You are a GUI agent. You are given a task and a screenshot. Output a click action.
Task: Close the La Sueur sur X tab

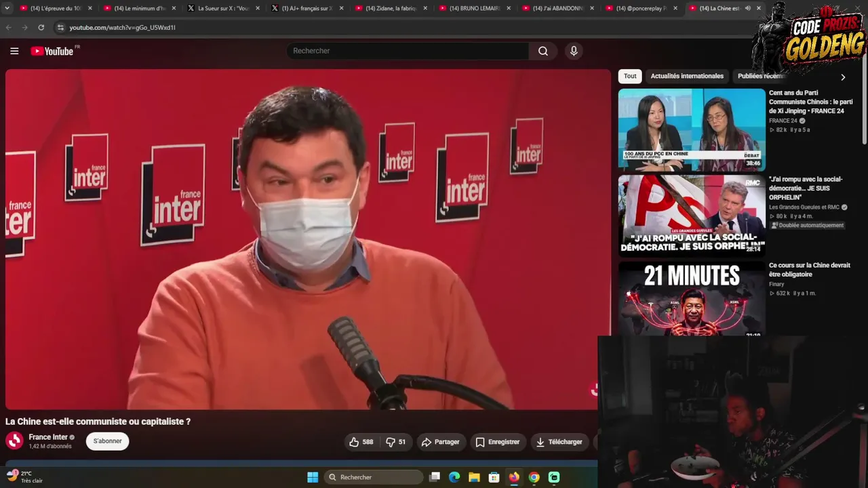pyautogui.click(x=258, y=8)
